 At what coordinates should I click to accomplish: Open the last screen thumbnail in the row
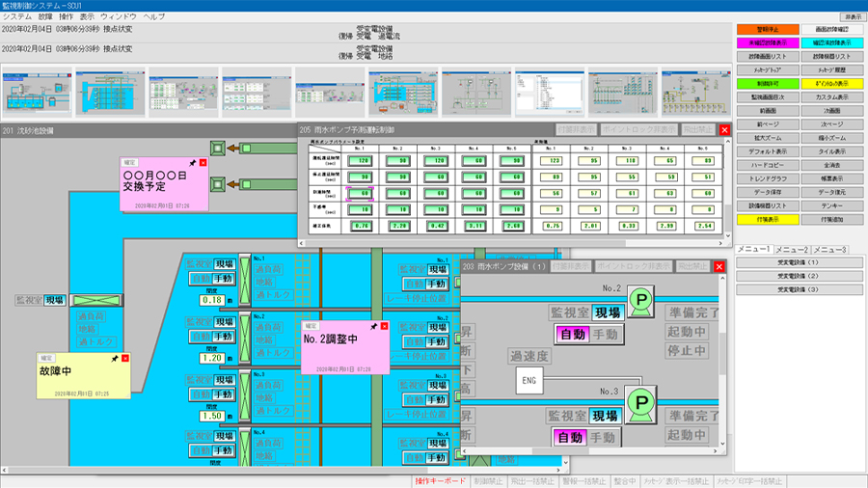pos(696,93)
